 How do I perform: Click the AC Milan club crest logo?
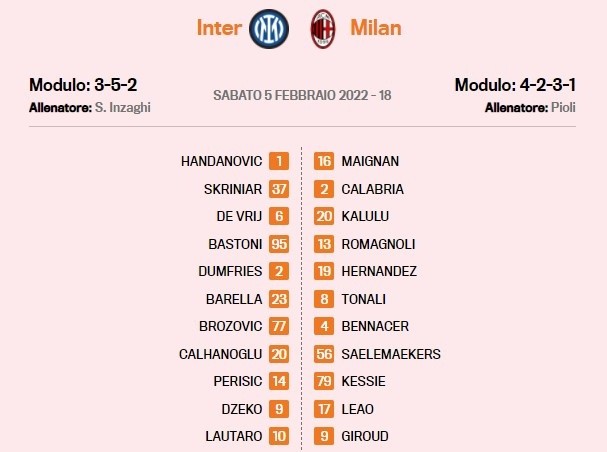pos(323,29)
